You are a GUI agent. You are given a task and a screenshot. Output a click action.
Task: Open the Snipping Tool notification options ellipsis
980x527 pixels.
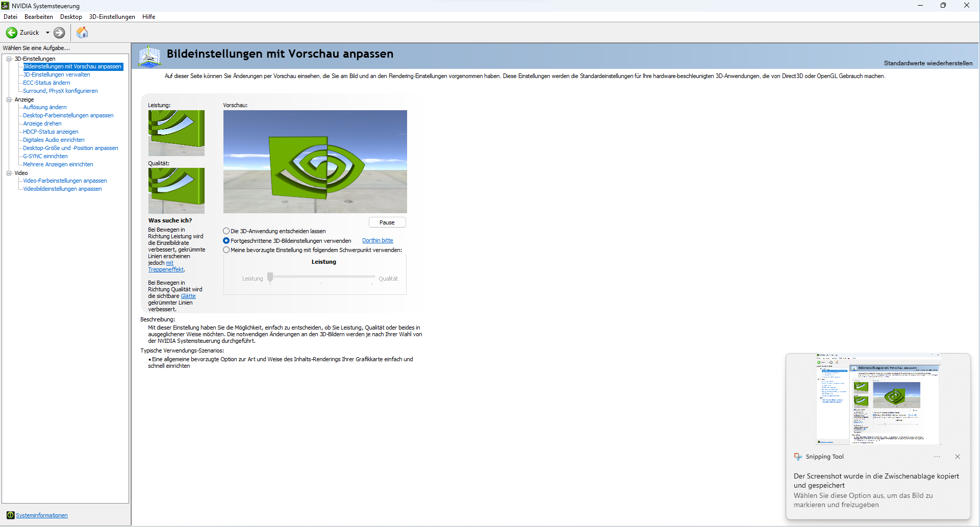937,457
